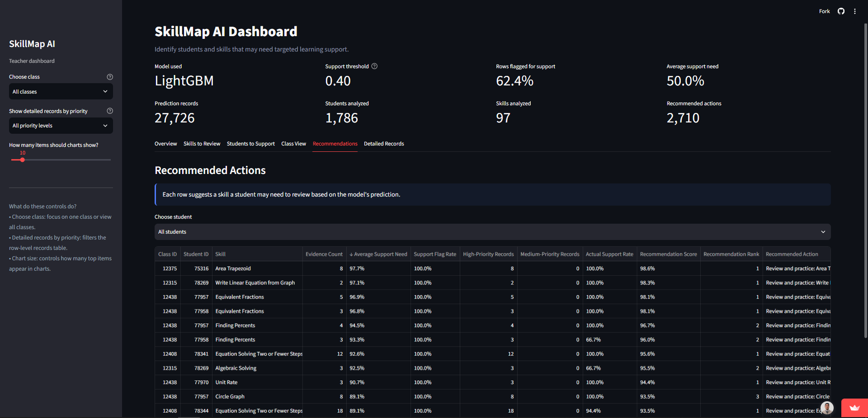Open the Detailed Records tab

coord(384,144)
